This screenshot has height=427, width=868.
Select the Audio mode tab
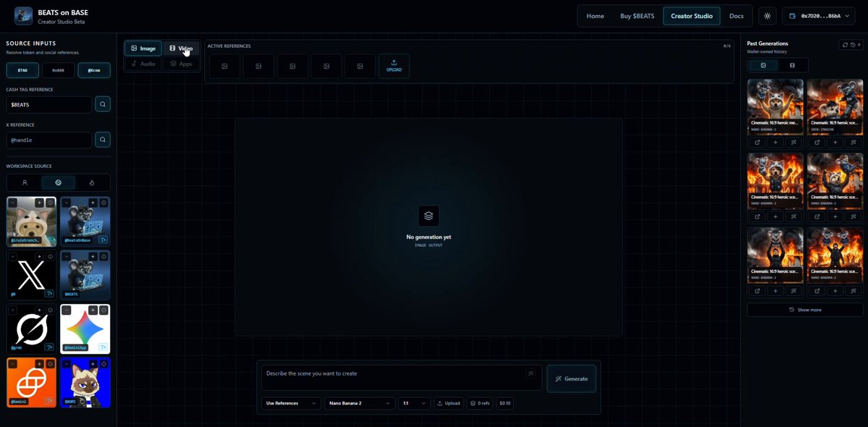[x=143, y=64]
